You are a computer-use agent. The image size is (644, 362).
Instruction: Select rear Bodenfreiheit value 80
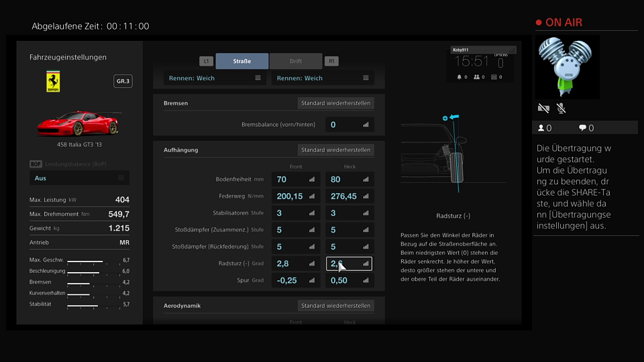pyautogui.click(x=350, y=180)
